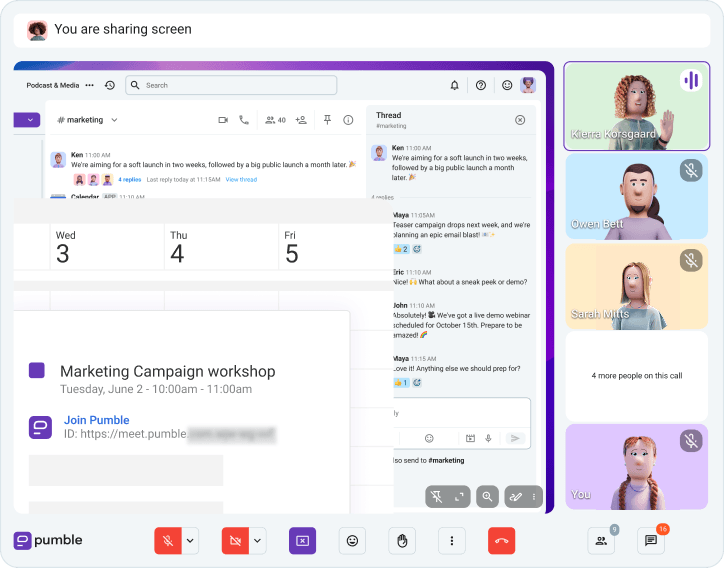
Task: Record video clip in reply box
Action: [x=470, y=438]
